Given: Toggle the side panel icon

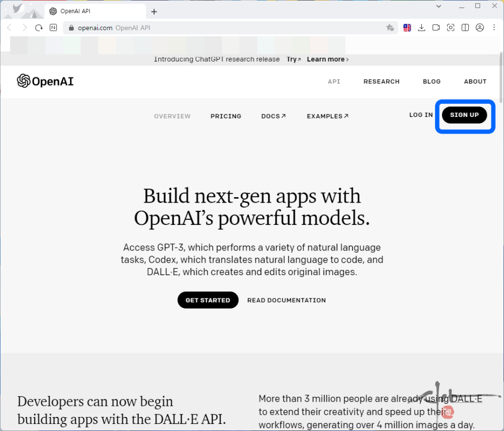Looking at the screenshot, I should (465, 28).
